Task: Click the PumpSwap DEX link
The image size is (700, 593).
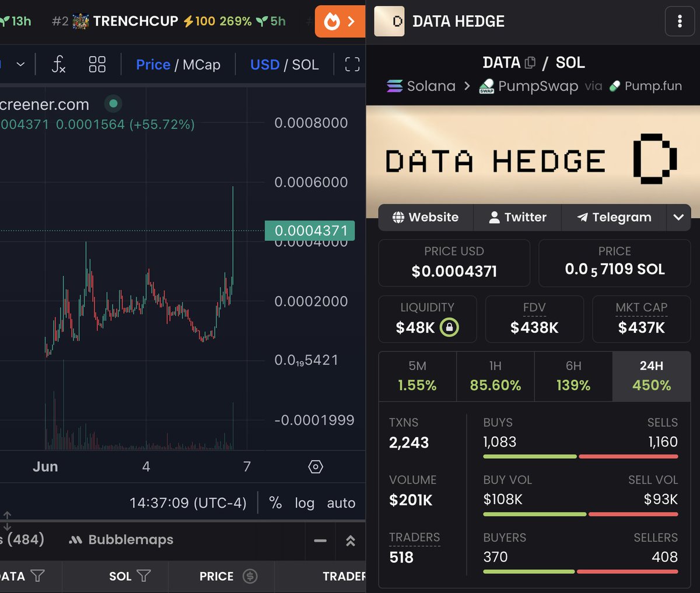Action: pos(529,86)
